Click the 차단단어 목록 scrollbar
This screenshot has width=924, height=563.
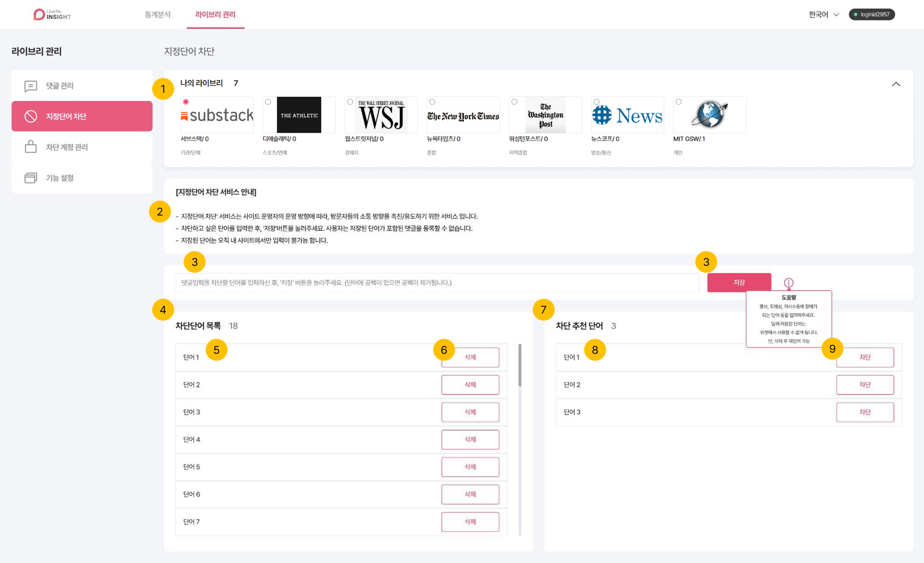pos(520,365)
